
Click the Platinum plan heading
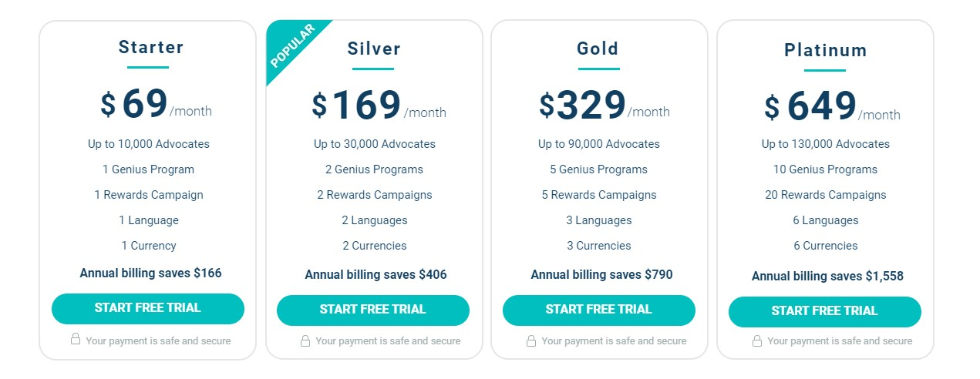[826, 51]
